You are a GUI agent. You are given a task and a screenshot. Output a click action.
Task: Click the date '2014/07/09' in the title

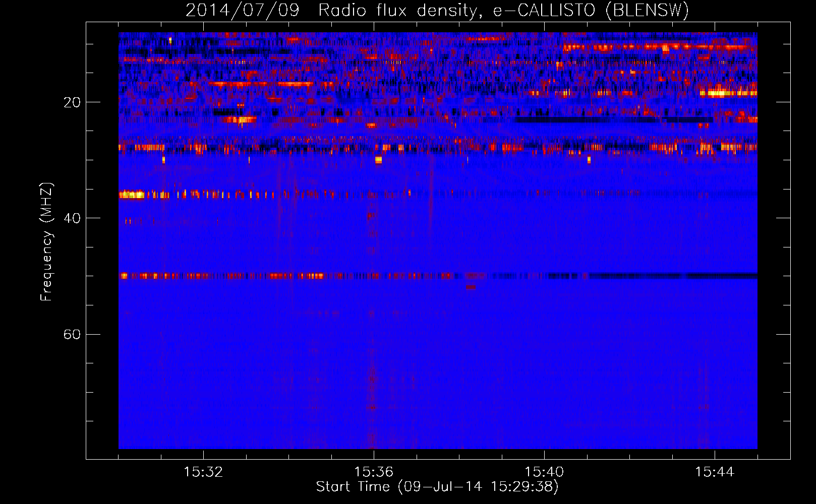[243, 10]
